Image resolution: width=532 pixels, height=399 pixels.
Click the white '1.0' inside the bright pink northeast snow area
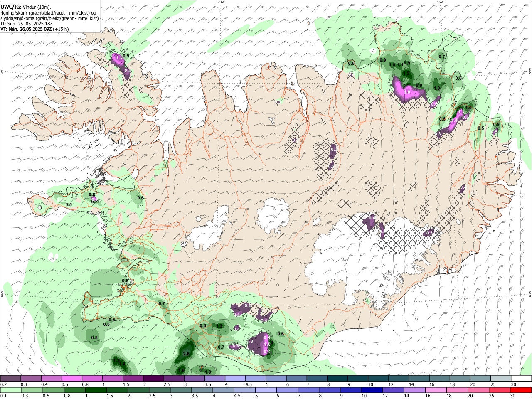pyautogui.click(x=407, y=92)
